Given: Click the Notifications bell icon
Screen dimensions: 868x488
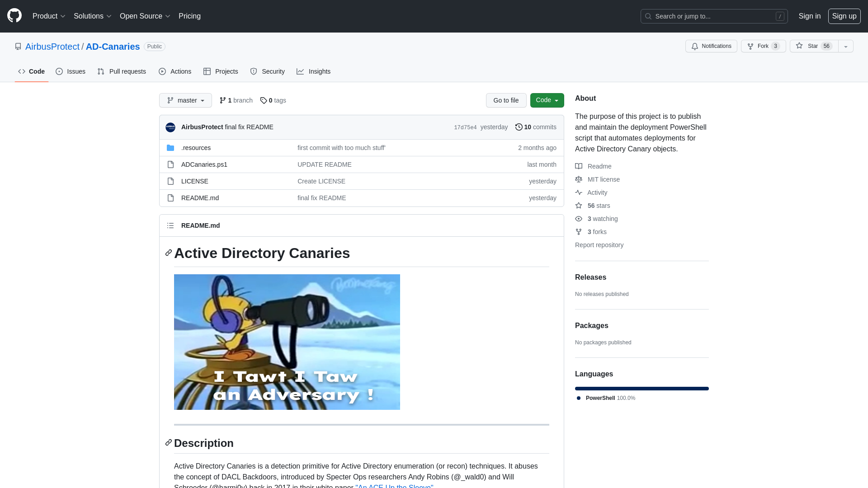Looking at the screenshot, I should coord(694,47).
